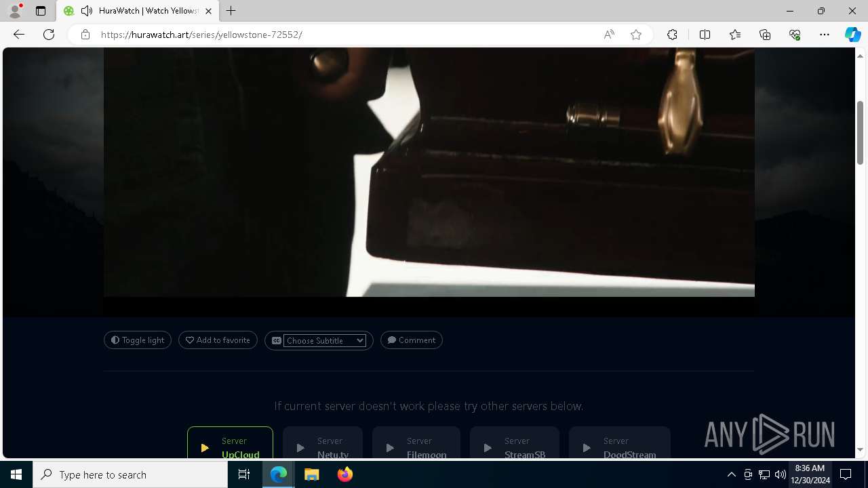Click the video player area
The height and width of the screenshot is (488, 868).
click(x=429, y=172)
